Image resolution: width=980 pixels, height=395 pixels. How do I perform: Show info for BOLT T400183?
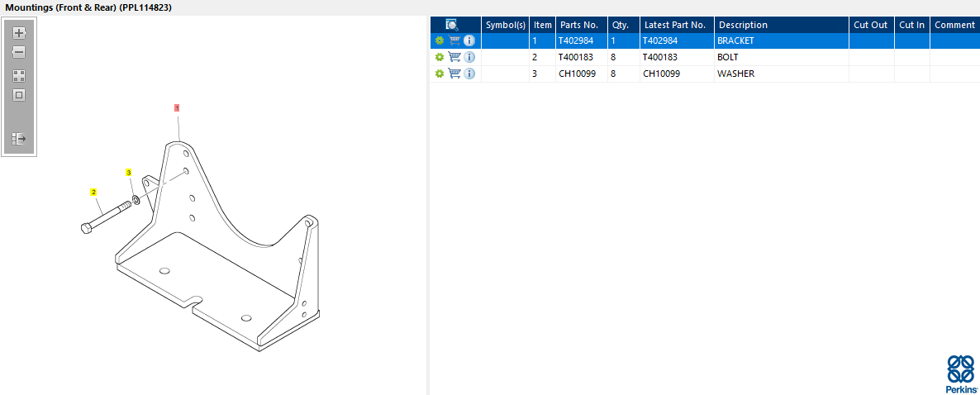pos(469,57)
